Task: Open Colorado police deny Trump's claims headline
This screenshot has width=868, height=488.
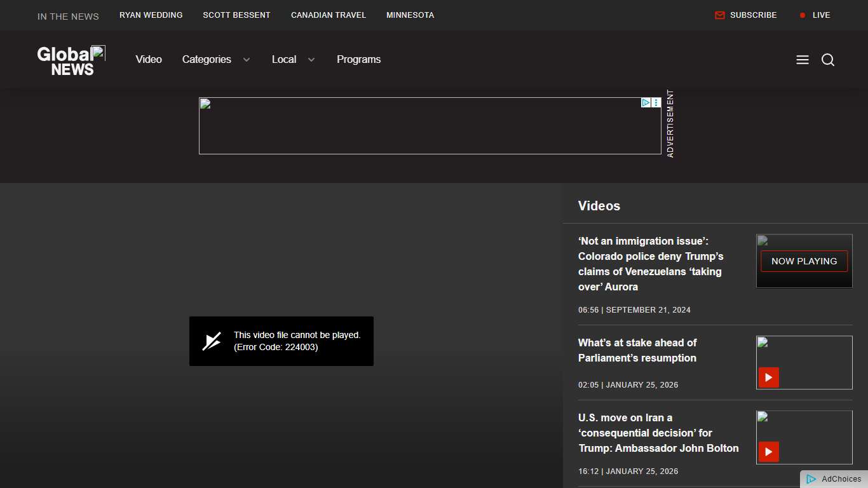Action: (651, 264)
